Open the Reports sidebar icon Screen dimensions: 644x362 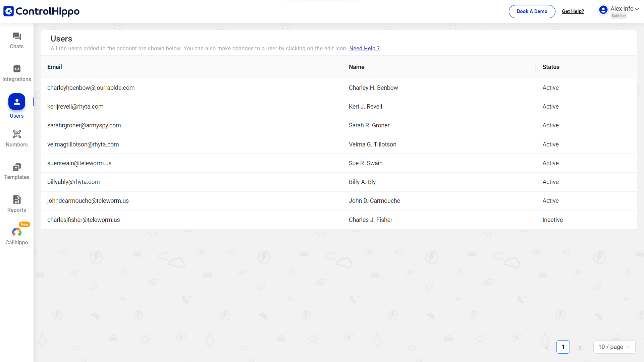point(17,200)
